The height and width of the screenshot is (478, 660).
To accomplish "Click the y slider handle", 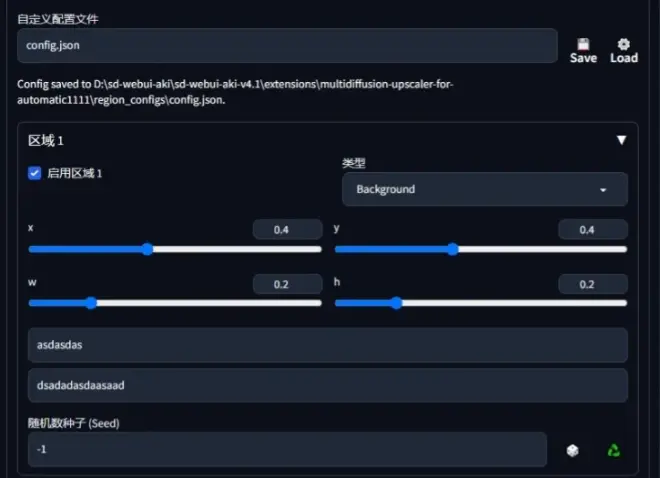I will coord(452,249).
